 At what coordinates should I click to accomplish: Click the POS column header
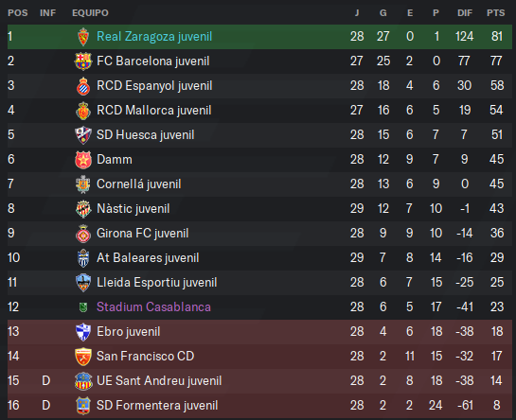18,13
